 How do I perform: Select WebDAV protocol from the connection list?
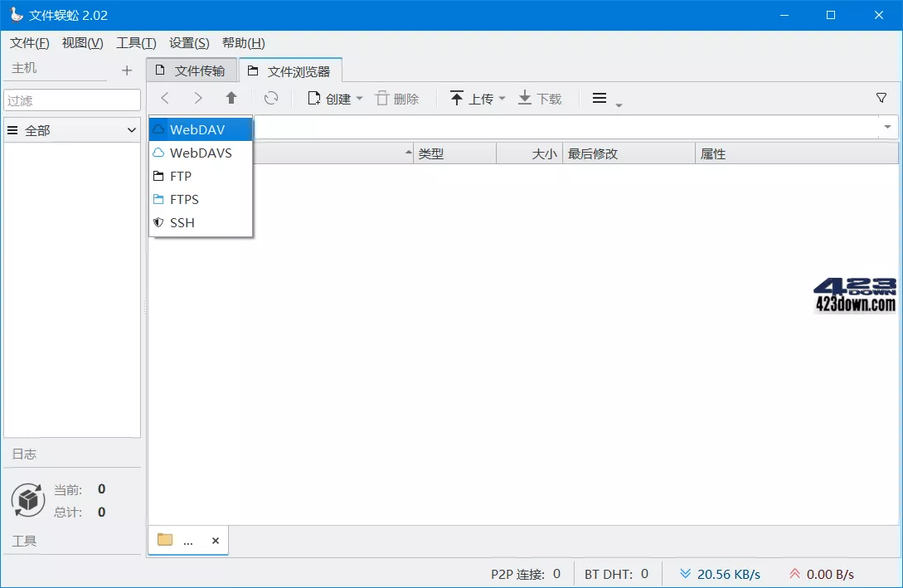[x=199, y=129]
